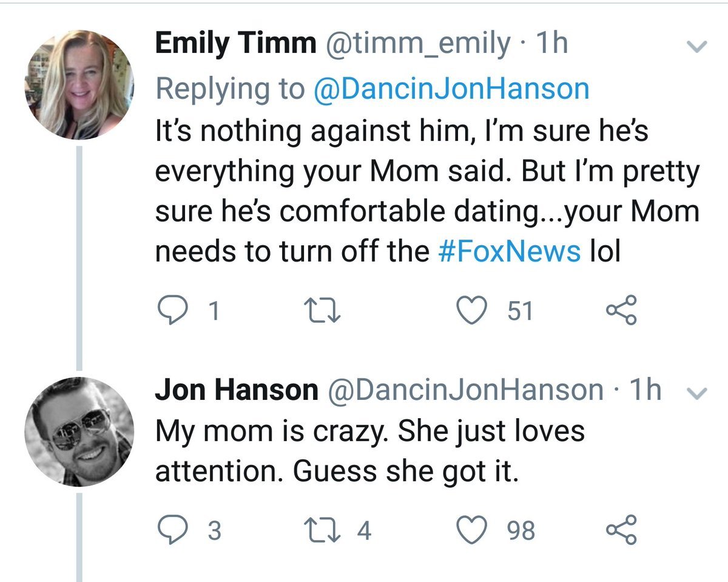
Task: Open dropdown arrow on Emily Timm's tweet
Action: click(x=699, y=47)
